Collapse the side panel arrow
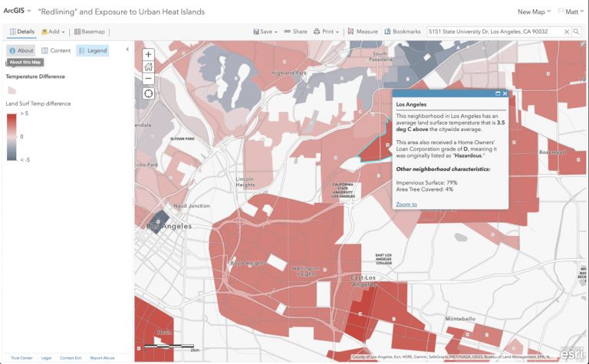Screen dimensions: 589x364 pos(127,49)
